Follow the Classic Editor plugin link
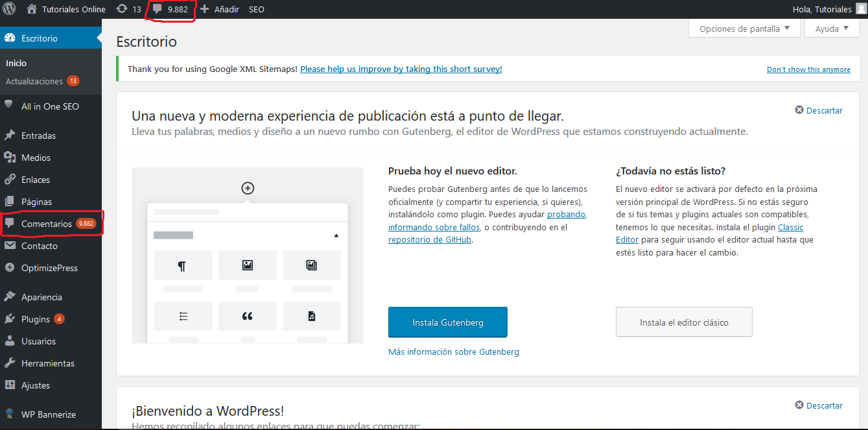Image resolution: width=868 pixels, height=430 pixels. 709,233
